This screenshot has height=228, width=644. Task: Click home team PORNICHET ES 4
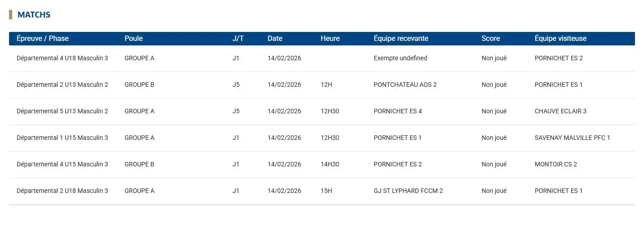click(x=398, y=112)
